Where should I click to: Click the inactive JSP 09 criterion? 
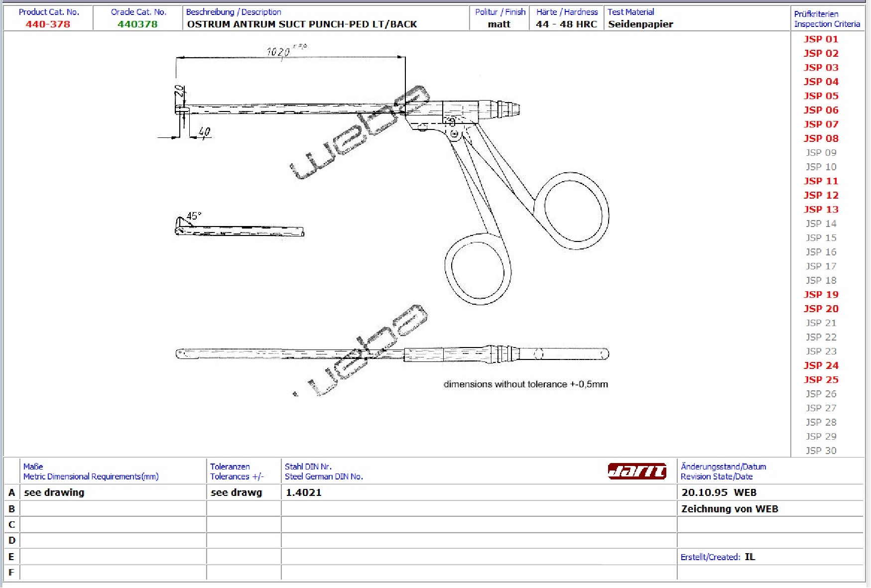click(821, 153)
